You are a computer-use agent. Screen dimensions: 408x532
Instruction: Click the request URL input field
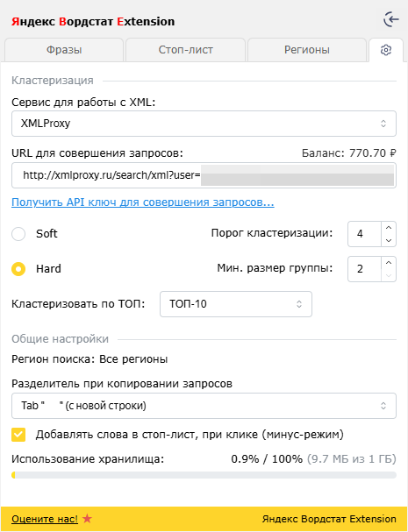coord(204,175)
